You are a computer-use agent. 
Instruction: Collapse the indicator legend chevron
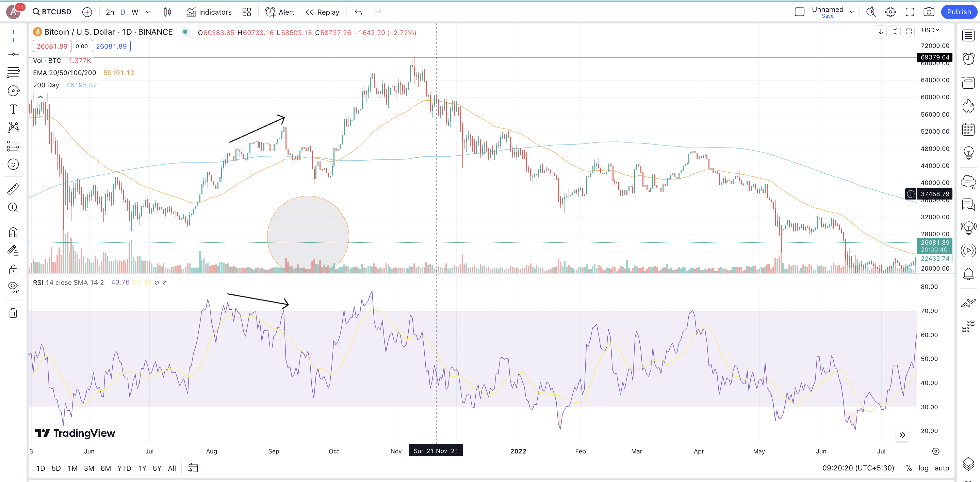click(x=40, y=97)
